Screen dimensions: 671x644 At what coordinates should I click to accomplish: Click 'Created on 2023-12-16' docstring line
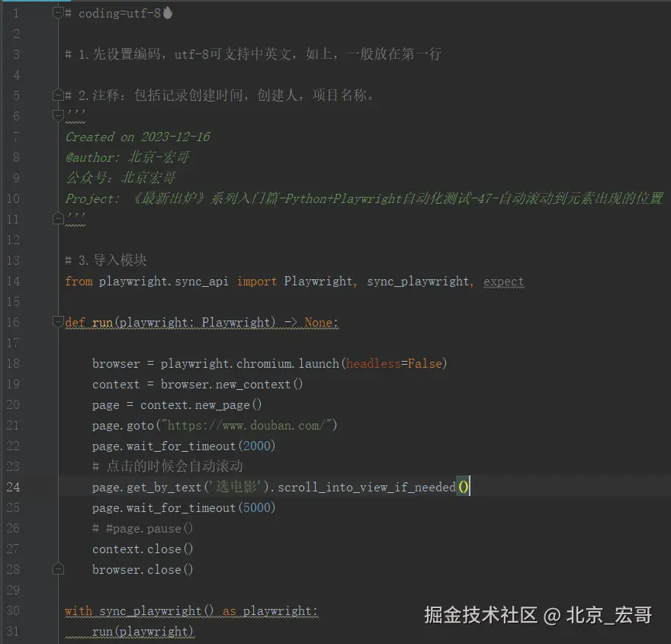(x=137, y=137)
